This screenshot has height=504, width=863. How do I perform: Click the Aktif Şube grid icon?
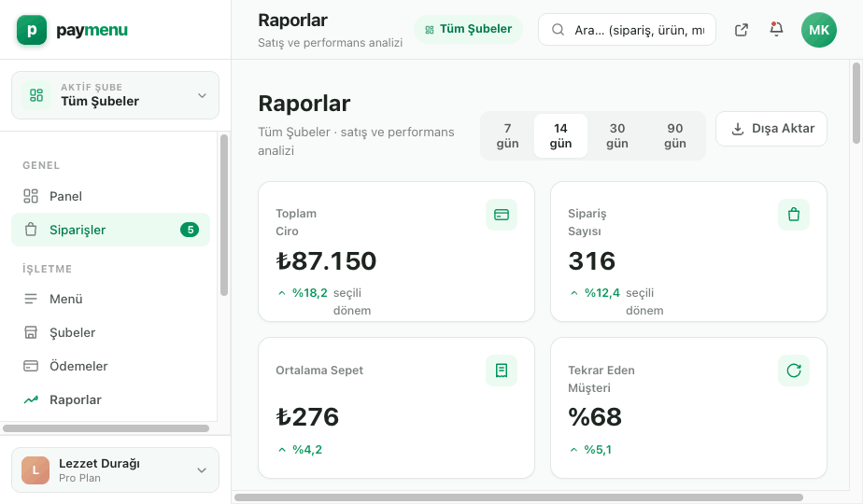point(36,95)
